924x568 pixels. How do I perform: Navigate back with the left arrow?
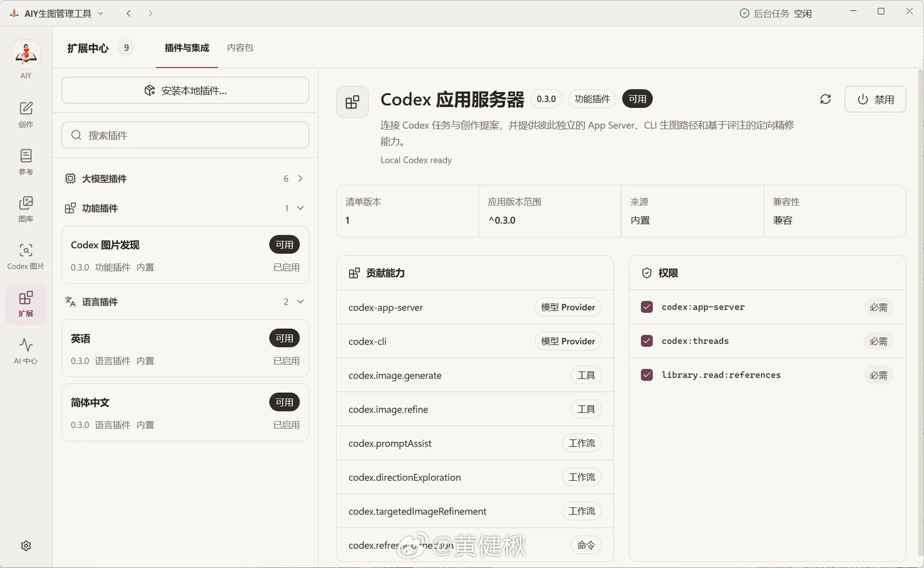pos(129,13)
